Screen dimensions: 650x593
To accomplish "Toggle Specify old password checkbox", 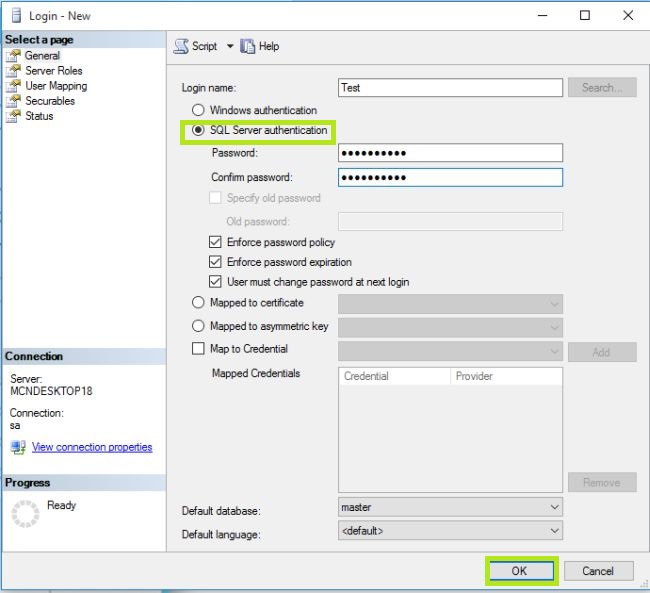I will click(215, 198).
